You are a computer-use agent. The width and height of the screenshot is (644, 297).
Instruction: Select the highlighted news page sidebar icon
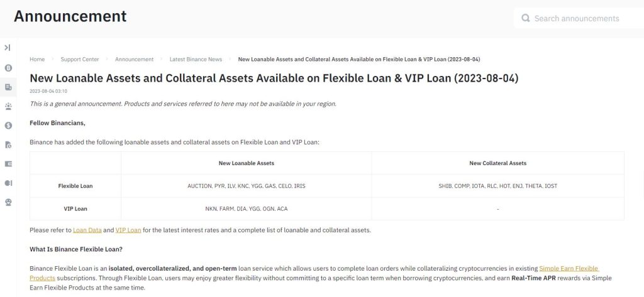click(x=8, y=87)
